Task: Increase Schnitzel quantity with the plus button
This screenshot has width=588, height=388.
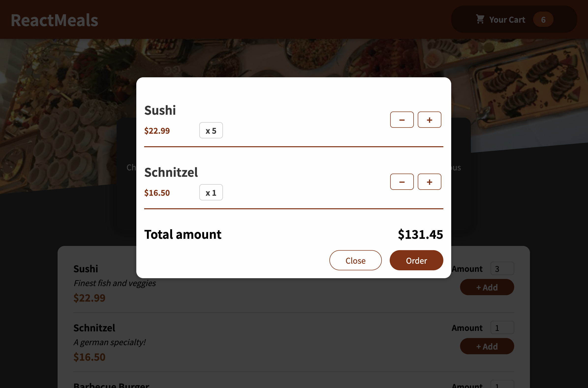Action: coord(429,182)
